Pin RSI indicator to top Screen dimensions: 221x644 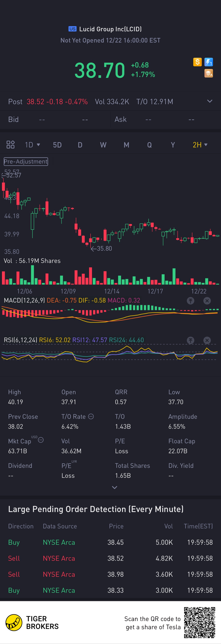[x=191, y=340]
